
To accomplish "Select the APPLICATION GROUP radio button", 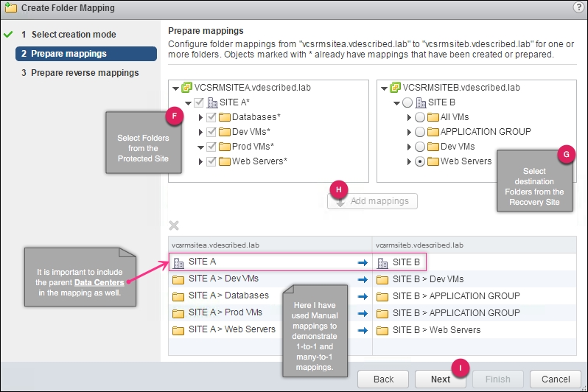I will coord(420,132).
